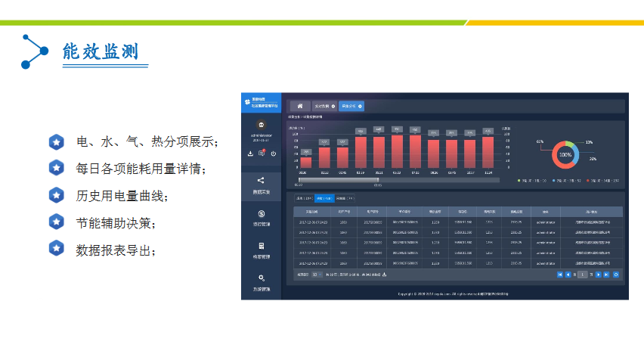The width and height of the screenshot is (644, 363).
Task: Open the dollar-sign management icon in sidebar
Action: pos(261,213)
